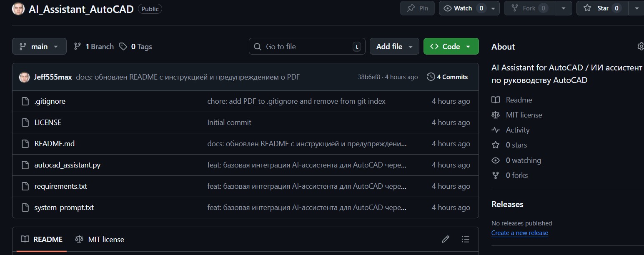644x255 pixels.
Task: Pin this repository with Pin button
Action: pos(417,8)
